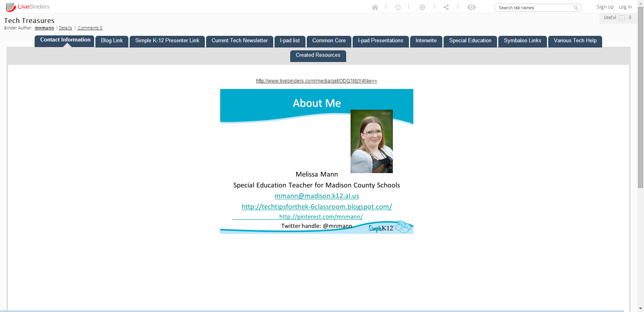Click the Simple K12 logo
Viewport: 644px width, 312px height.
point(390,227)
